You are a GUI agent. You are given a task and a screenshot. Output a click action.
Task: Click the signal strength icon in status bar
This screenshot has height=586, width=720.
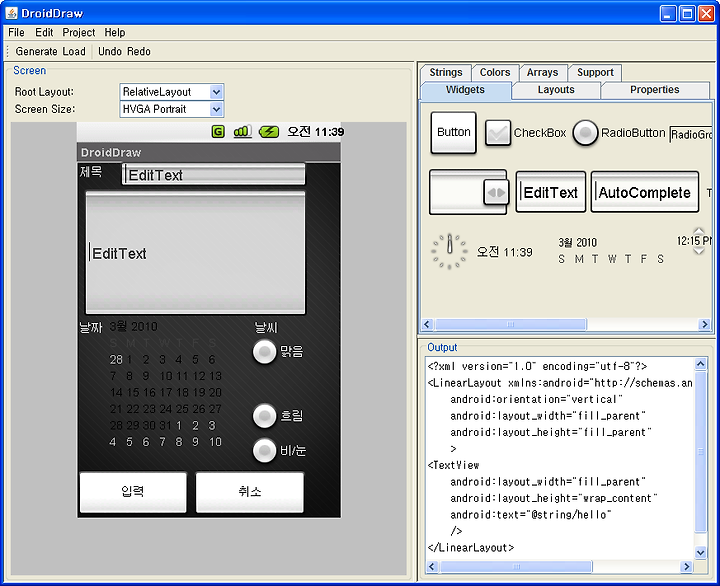[x=242, y=132]
